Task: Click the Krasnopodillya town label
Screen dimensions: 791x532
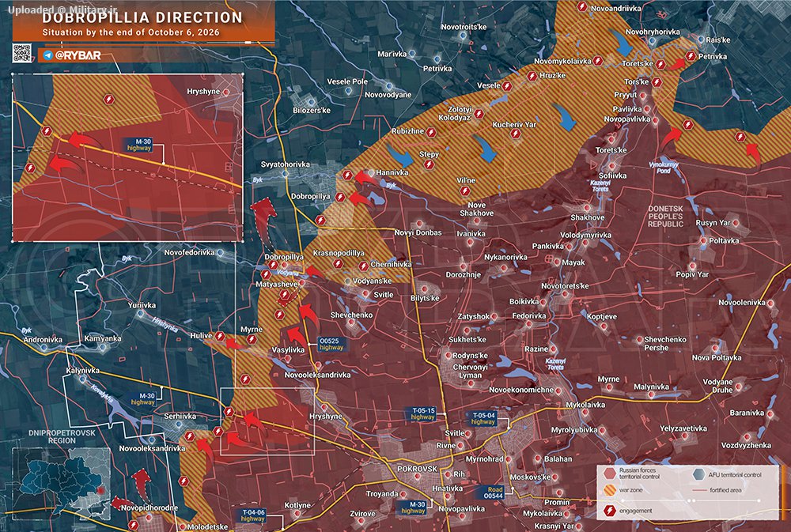Action: click(339, 253)
